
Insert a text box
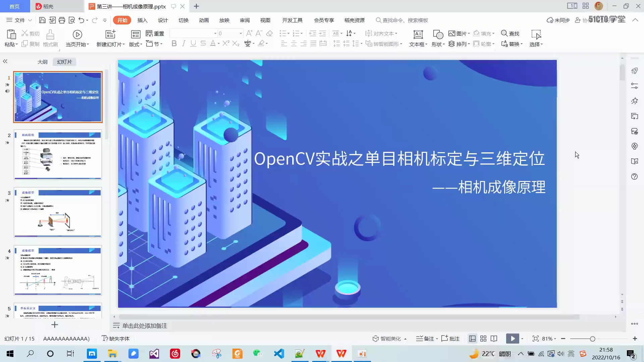tap(418, 37)
